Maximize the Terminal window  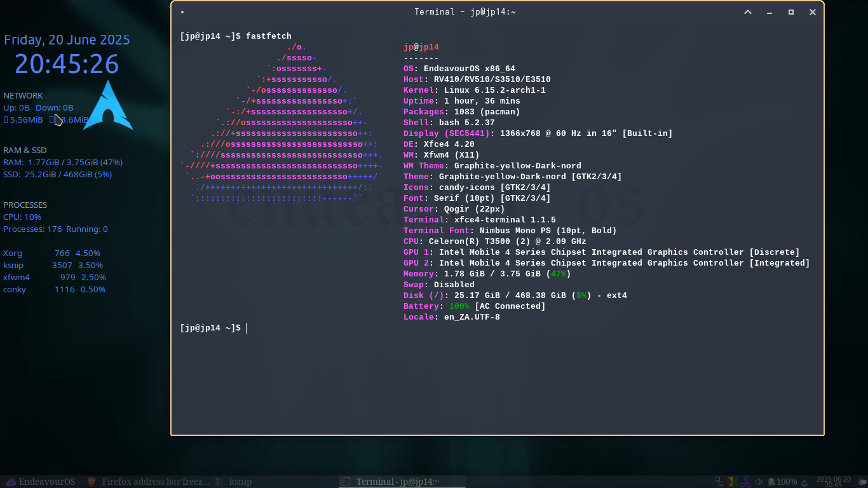coord(791,12)
